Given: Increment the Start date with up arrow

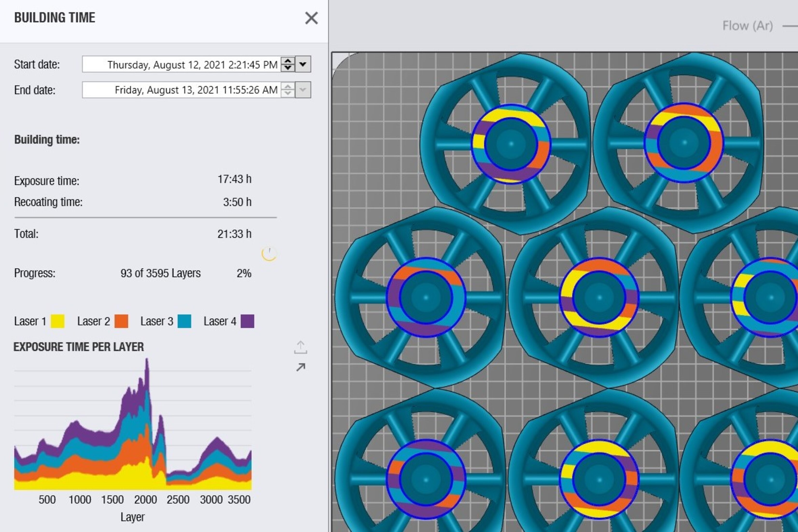Looking at the screenshot, I should (x=288, y=61).
